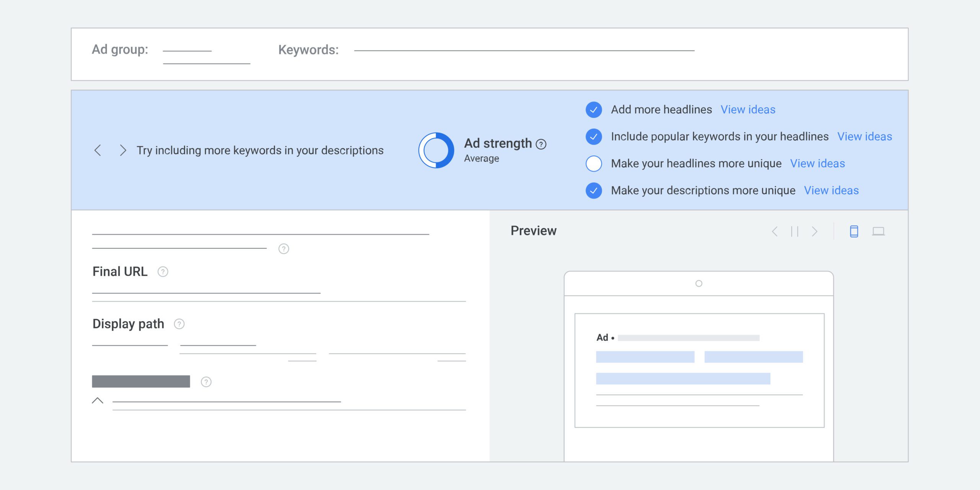
Task: Switch preview to mobile view
Action: 854,232
